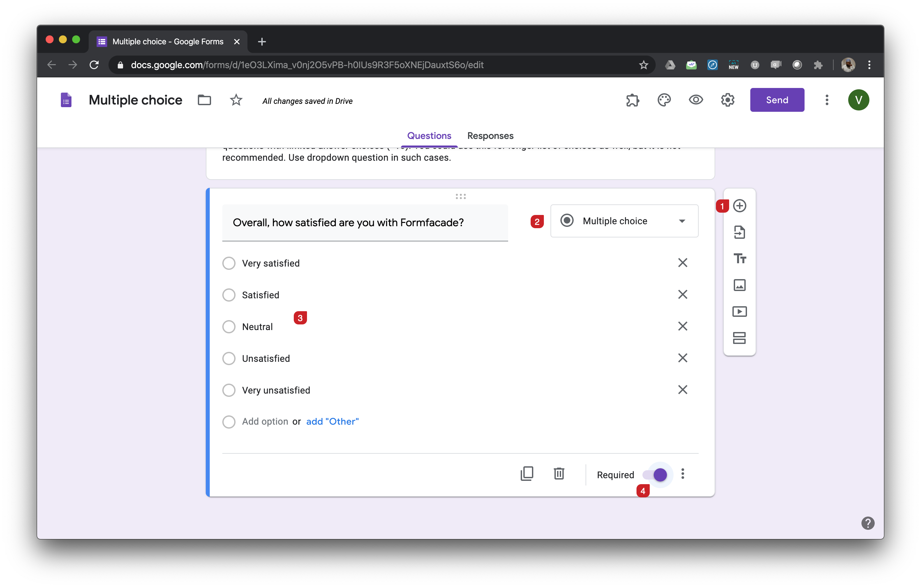Switch to the Questions tab
The image size is (921, 588).
click(x=430, y=135)
